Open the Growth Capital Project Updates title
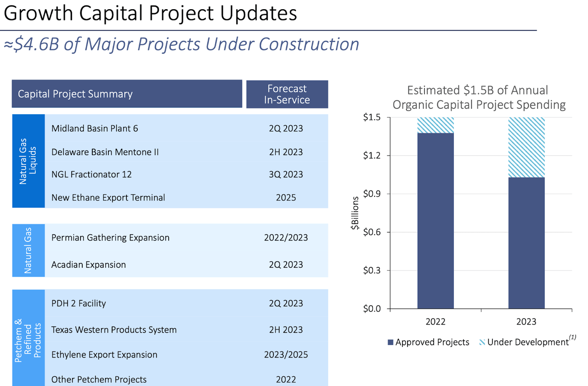This screenshot has height=386, width=588. click(x=150, y=13)
